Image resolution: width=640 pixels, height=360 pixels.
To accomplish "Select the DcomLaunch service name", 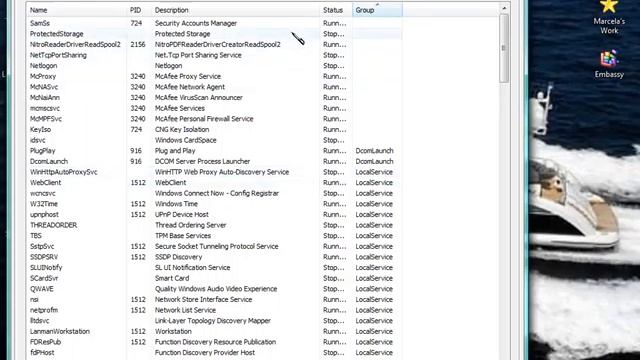I will [x=49, y=161].
